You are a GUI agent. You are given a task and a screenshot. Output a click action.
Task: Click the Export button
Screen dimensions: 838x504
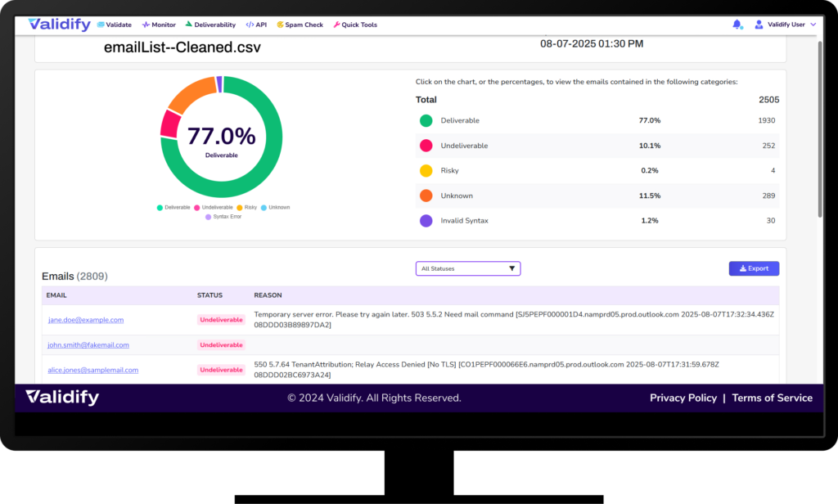754,268
